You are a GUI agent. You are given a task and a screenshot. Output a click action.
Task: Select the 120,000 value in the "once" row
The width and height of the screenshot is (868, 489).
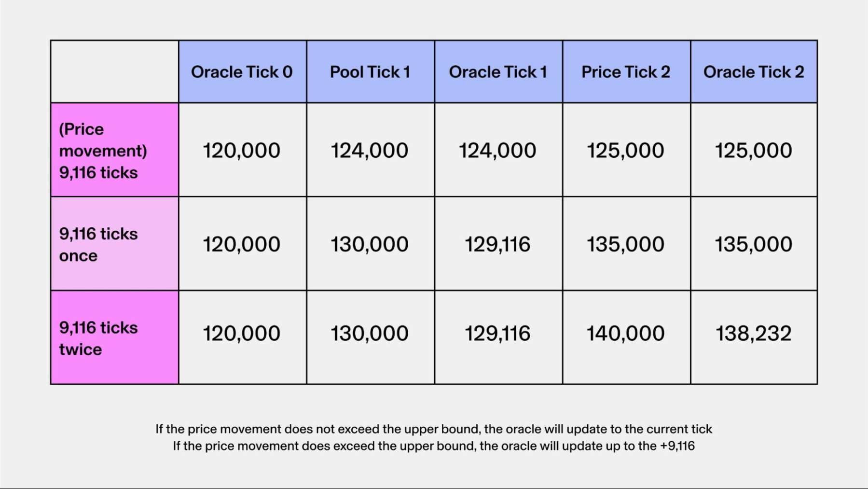242,244
